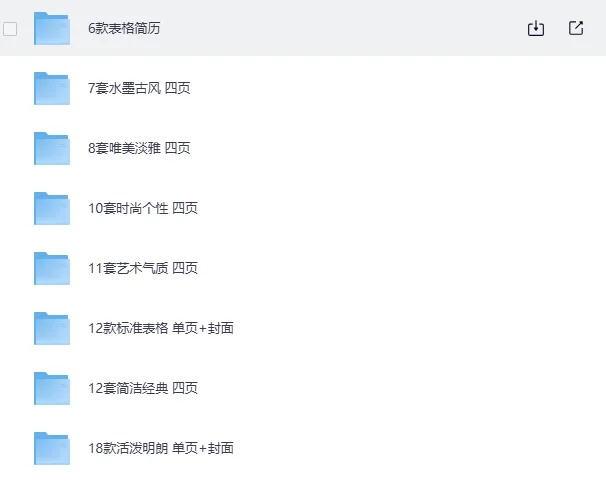Open the folder name 8套唯美淡雅 四页
This screenshot has height=490, width=606.
(x=139, y=148)
